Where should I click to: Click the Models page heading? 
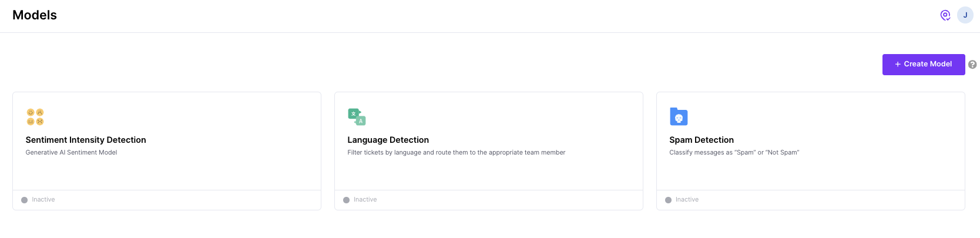35,15
